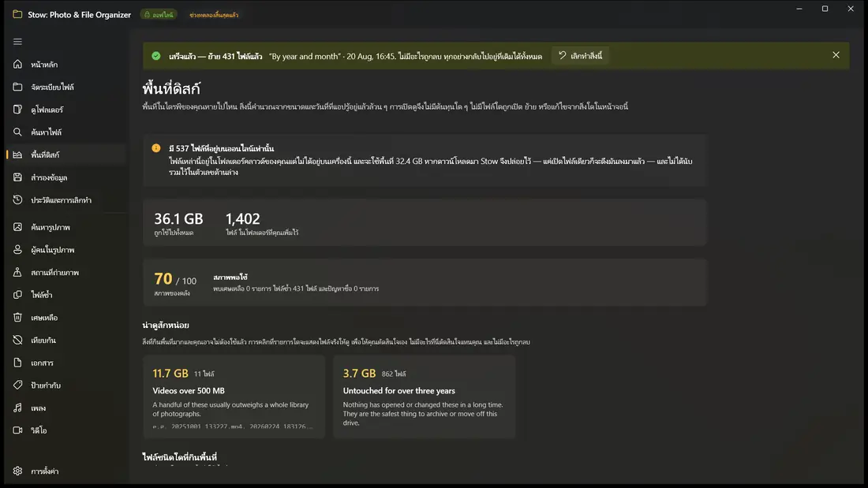868x488 pixels.
Task: Toggle the hamburger navigation menu
Action: (x=17, y=42)
